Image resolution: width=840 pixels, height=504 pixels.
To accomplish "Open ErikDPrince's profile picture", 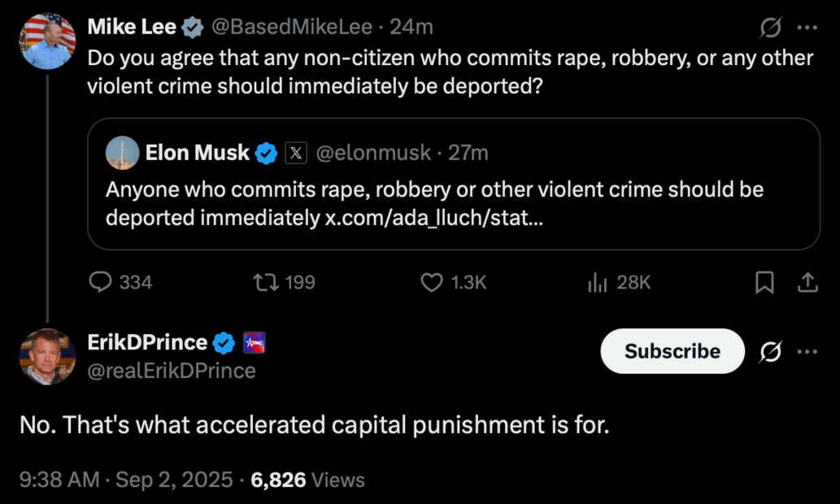I will (x=47, y=357).
